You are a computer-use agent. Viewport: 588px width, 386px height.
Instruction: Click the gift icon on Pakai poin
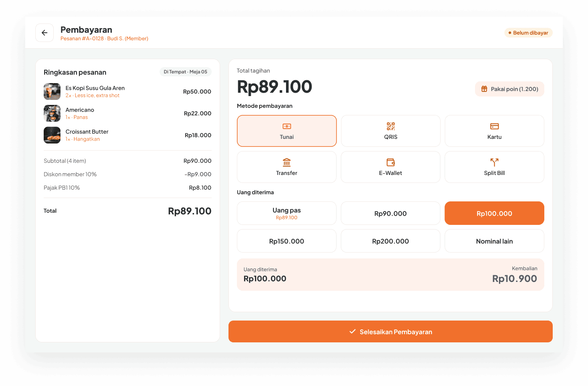pyautogui.click(x=484, y=89)
